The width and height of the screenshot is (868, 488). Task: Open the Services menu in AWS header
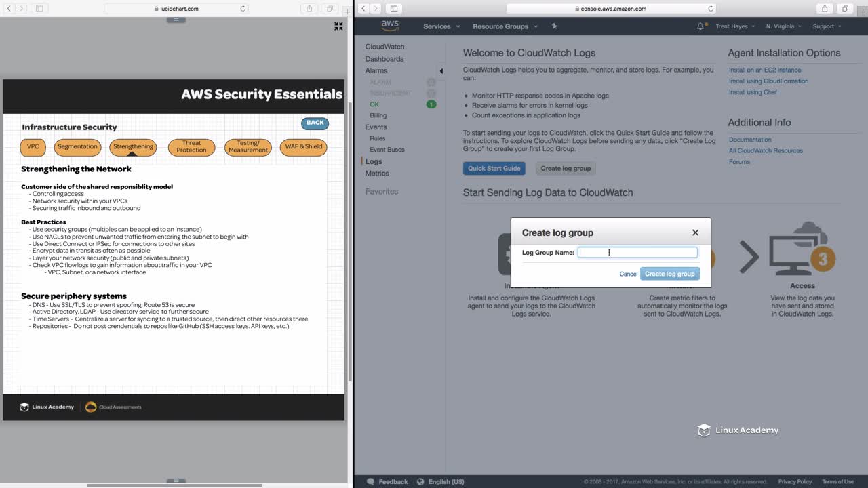point(441,26)
